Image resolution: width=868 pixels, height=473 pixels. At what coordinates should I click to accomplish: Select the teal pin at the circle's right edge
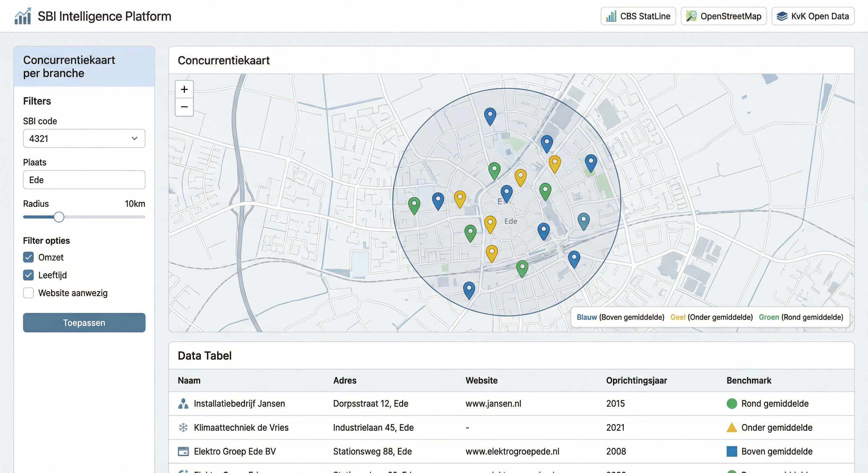(x=583, y=221)
